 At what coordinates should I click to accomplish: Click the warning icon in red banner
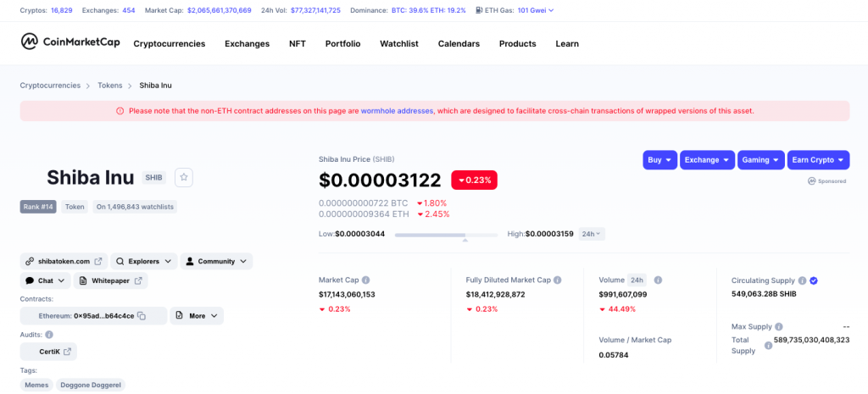click(x=120, y=111)
